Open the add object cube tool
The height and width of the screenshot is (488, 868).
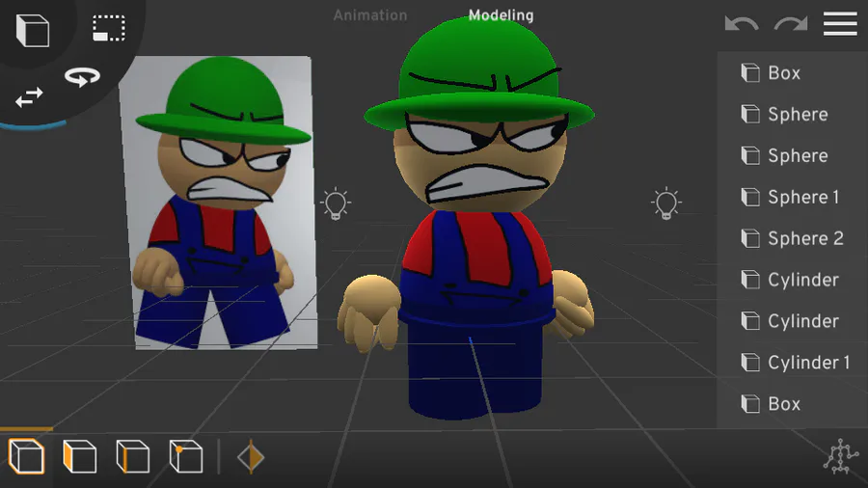(x=32, y=31)
